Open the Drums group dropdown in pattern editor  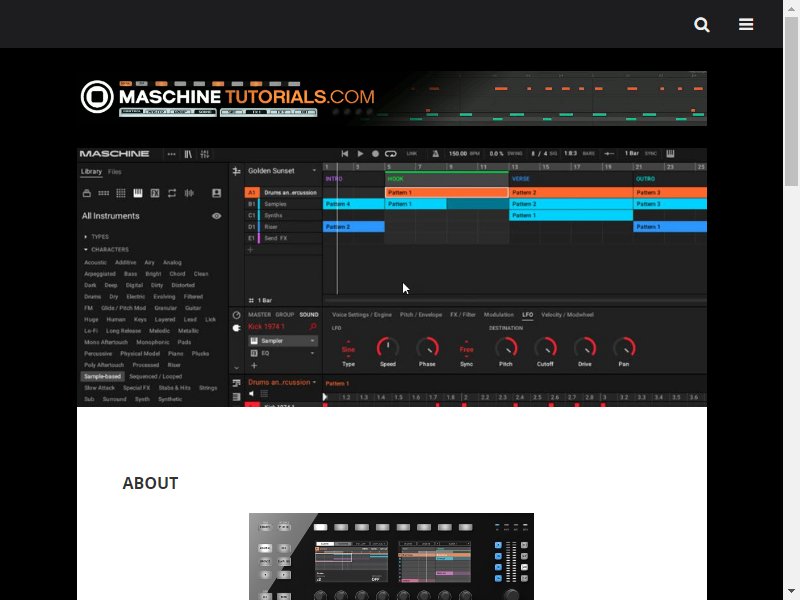coord(282,382)
